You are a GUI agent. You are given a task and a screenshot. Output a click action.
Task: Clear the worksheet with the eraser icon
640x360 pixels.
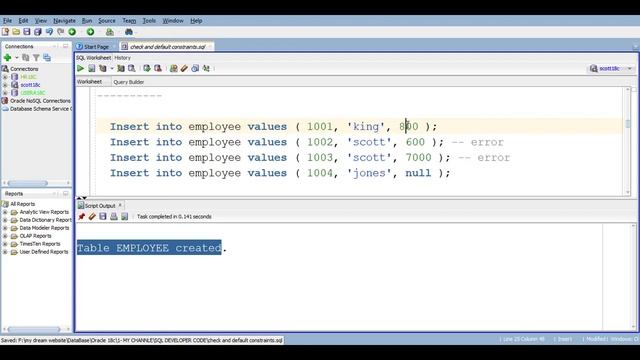click(x=184, y=69)
